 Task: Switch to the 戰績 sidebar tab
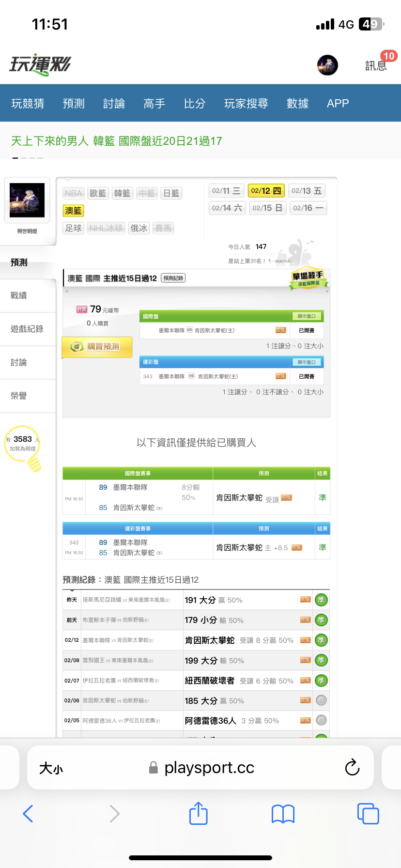[x=19, y=295]
